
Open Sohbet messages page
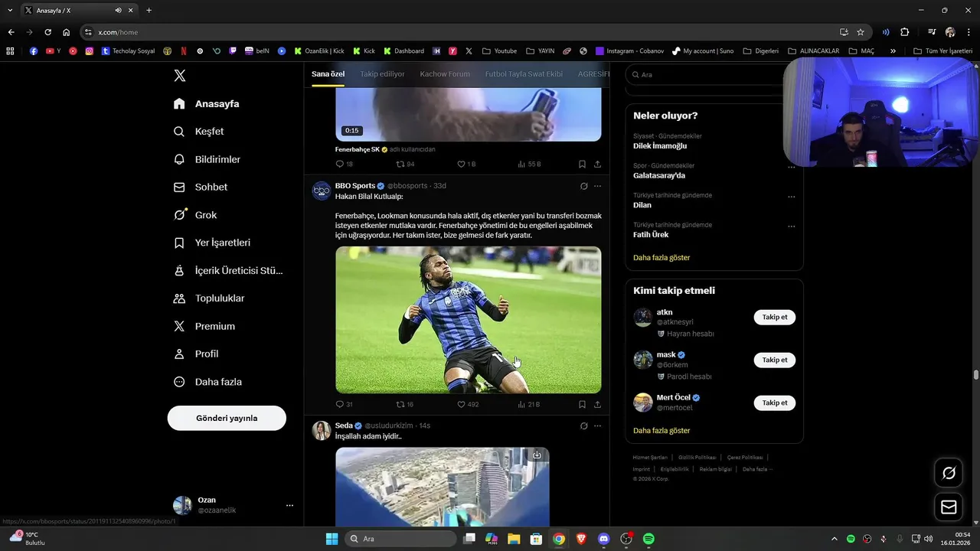point(201,187)
